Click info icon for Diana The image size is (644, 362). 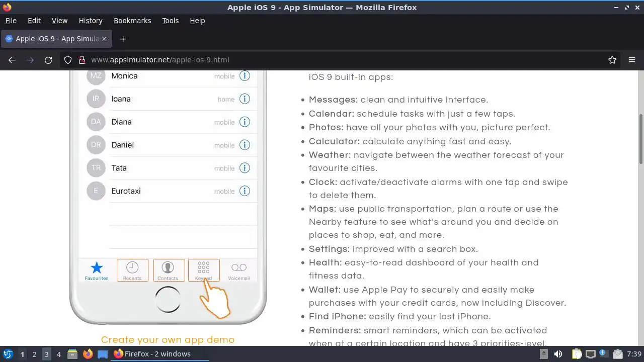[x=245, y=122]
